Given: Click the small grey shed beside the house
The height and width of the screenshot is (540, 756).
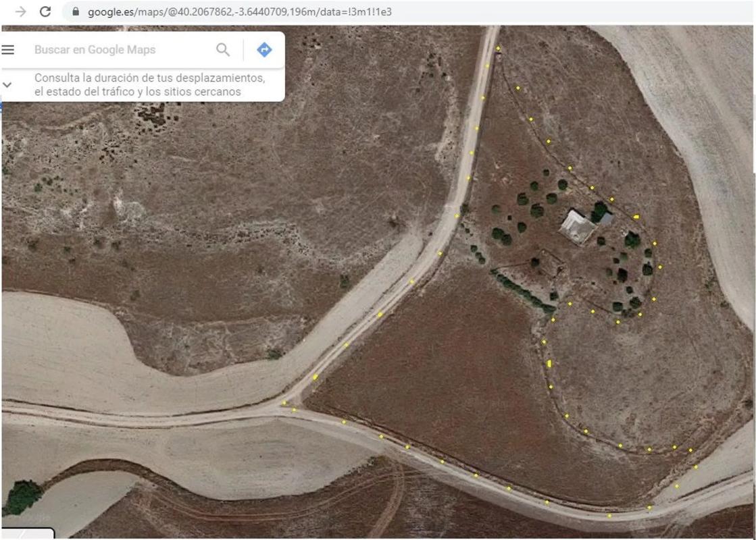Looking at the screenshot, I should [x=605, y=218].
